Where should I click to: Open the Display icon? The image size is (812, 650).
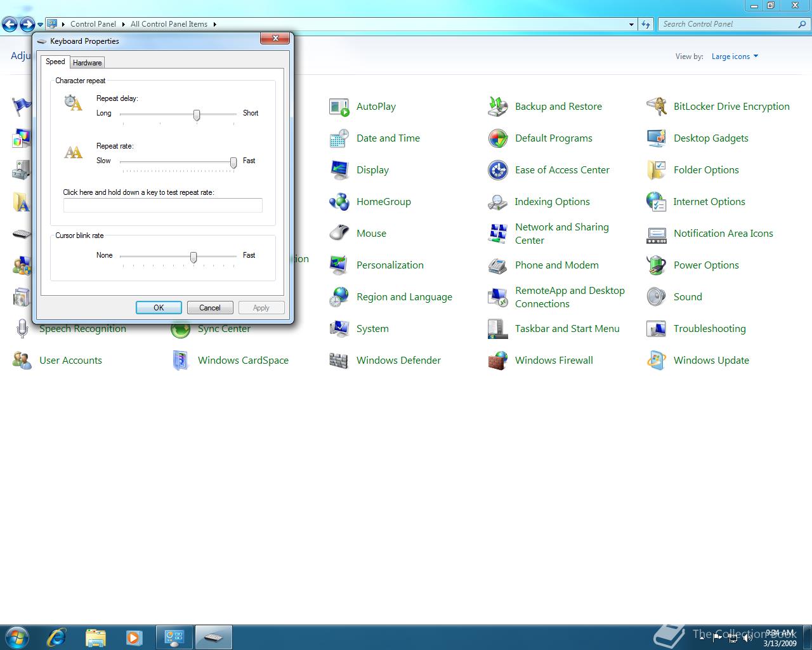(x=339, y=170)
